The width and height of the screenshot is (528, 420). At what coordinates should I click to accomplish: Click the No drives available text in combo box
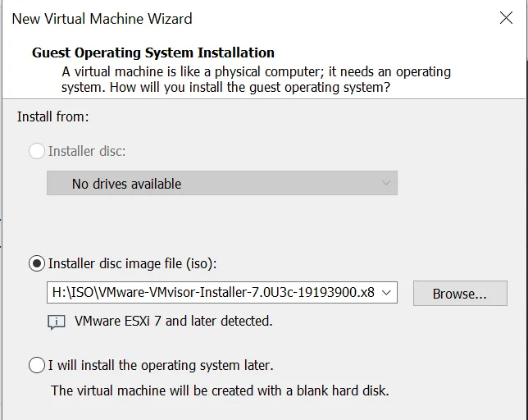[126, 184]
